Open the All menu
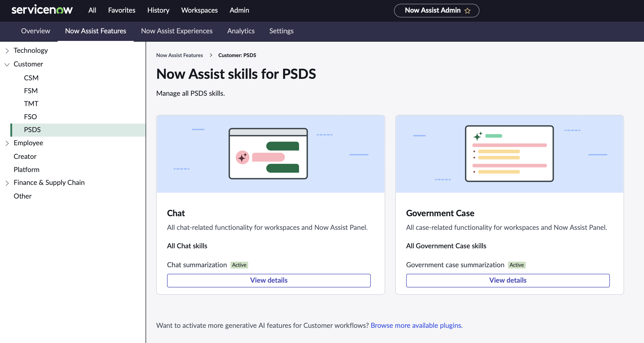Screen dimensions: 644x343 pyautogui.click(x=92, y=10)
